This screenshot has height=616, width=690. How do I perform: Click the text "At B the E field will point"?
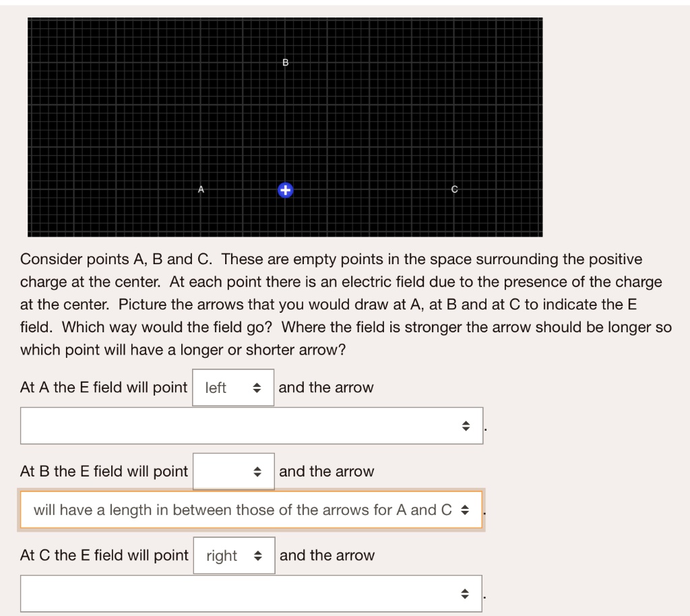tap(103, 471)
